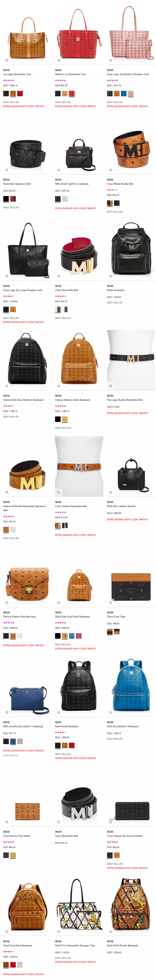Open quick view magnifier on Liz Large Reversible Tote
This screenshot has height=980, width=156.
(x=7, y=60)
